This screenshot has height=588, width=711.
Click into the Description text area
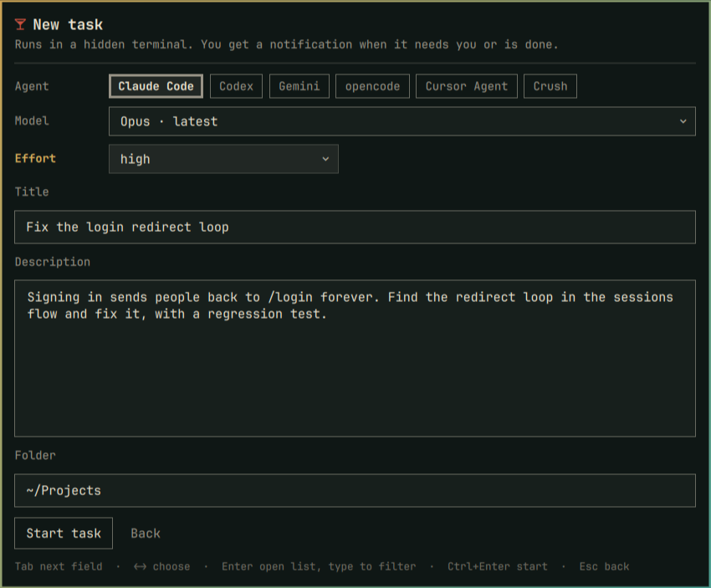click(355, 358)
